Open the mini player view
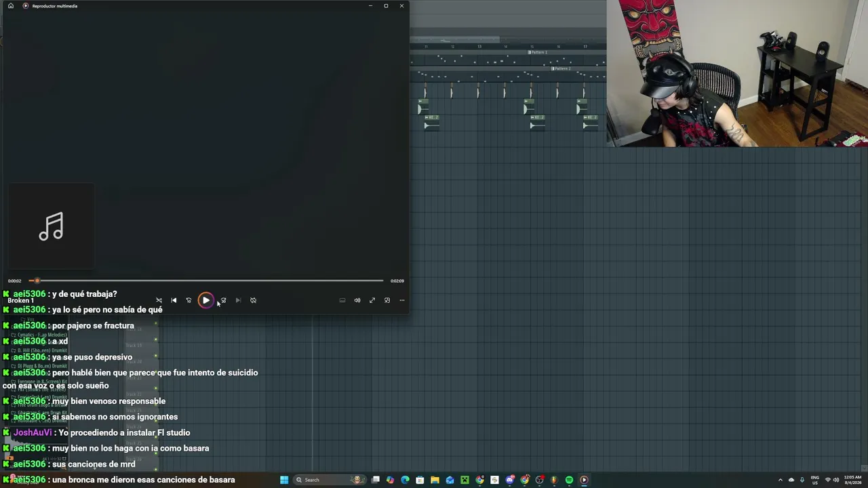This screenshot has height=488, width=868. (387, 300)
